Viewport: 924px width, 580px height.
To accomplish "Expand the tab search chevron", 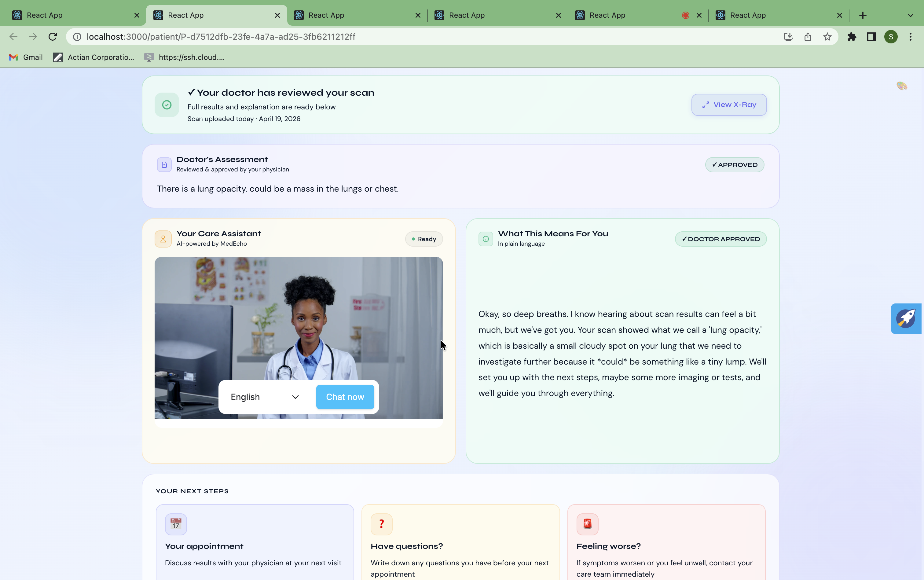I will pos(910,15).
